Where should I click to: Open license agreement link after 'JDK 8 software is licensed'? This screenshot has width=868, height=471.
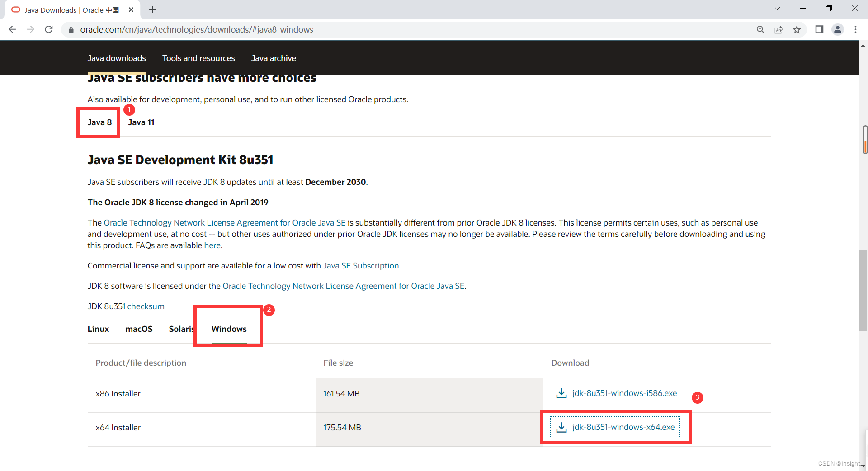tap(344, 286)
